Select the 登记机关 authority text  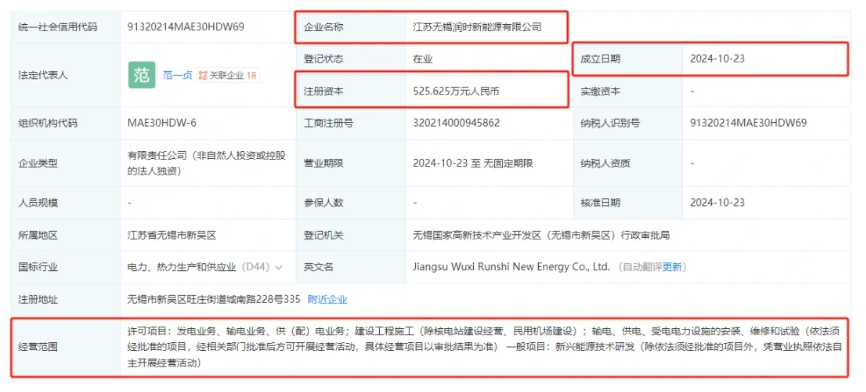coord(541,235)
